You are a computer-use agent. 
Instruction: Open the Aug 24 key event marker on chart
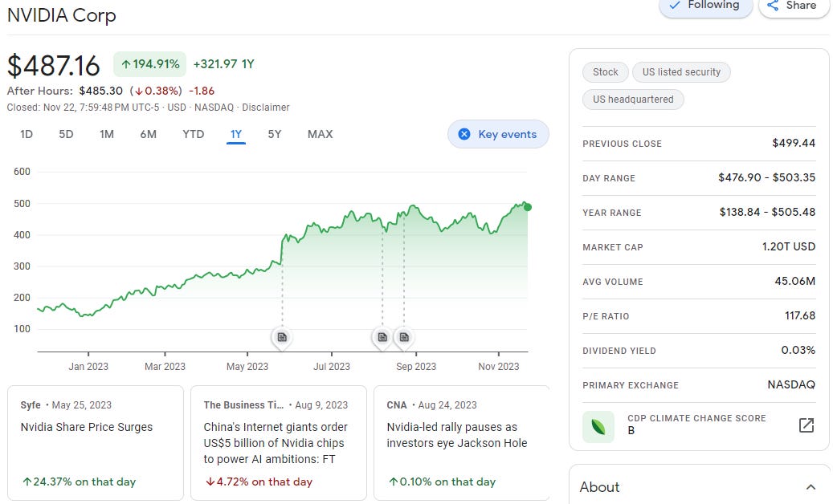point(404,337)
